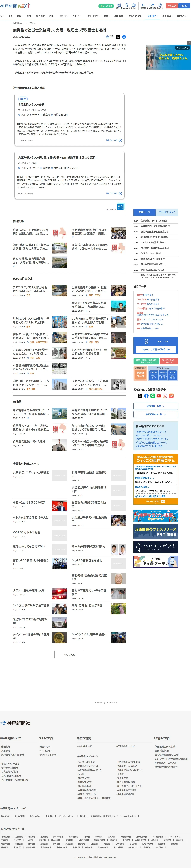The width and height of the screenshot is (191, 868).
Task: Click 全国海外 breadcrumb link
Action: [x=32, y=23]
